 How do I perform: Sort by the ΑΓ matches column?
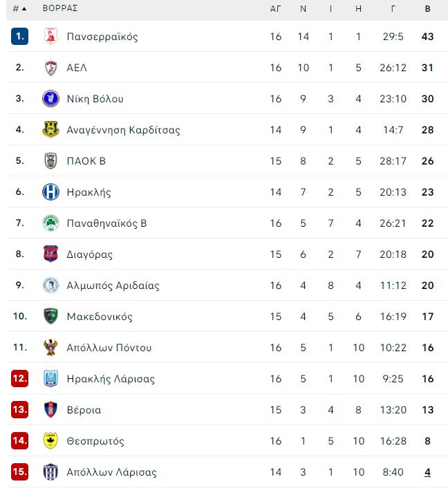pos(275,9)
